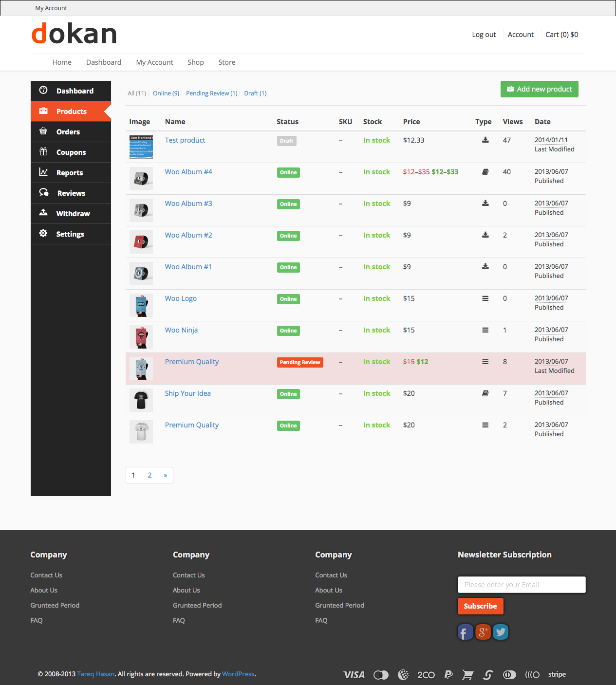The height and width of the screenshot is (685, 616).
Task: Click the Withdraw upload icon in sidebar
Action: tap(43, 213)
